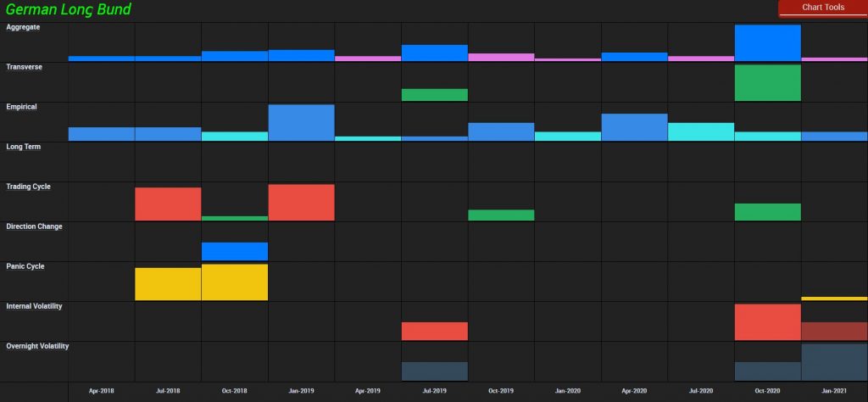Click the Overnight Volatility bar for Oct-2020
The width and height of the screenshot is (868, 402).
[x=767, y=371]
